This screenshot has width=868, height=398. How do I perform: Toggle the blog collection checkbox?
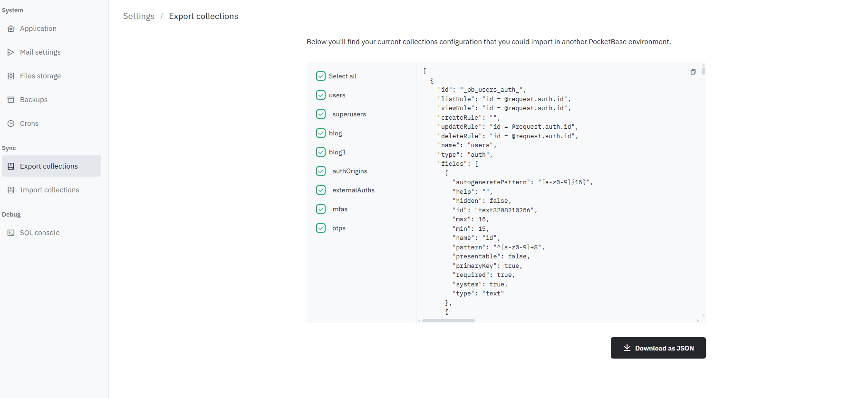coord(321,133)
